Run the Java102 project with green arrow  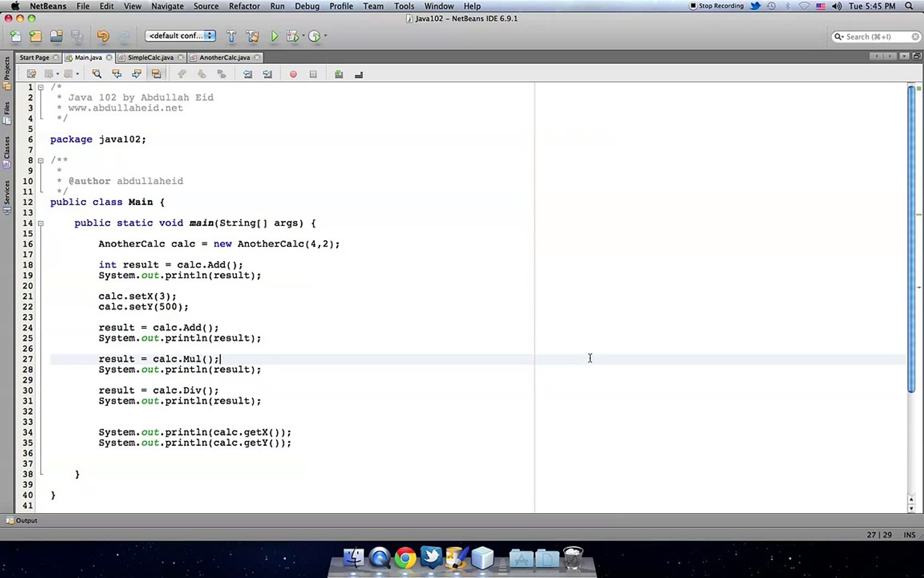pyautogui.click(x=274, y=36)
